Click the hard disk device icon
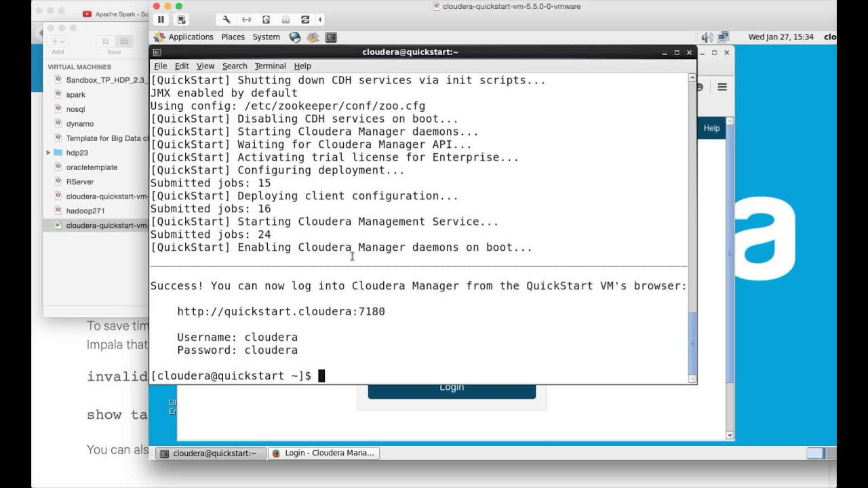The image size is (868, 488). point(266,20)
